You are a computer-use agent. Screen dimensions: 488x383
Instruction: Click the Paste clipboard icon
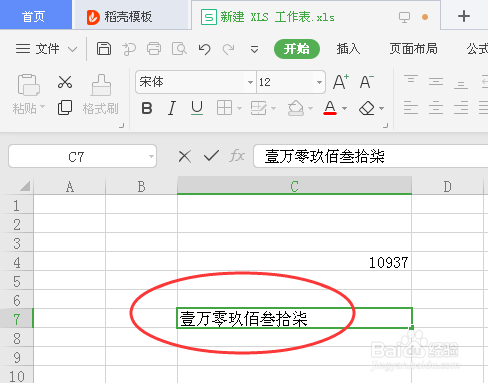pos(28,85)
